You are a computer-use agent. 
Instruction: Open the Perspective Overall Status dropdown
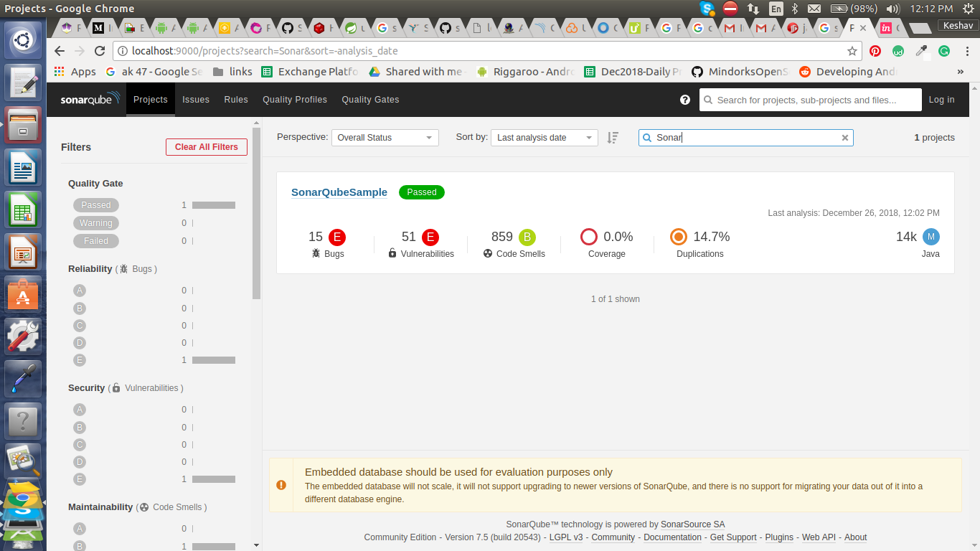[385, 138]
